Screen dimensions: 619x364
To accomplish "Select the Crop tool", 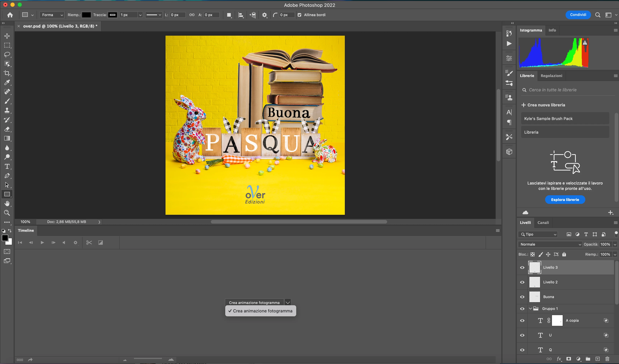I will pyautogui.click(x=7, y=73).
